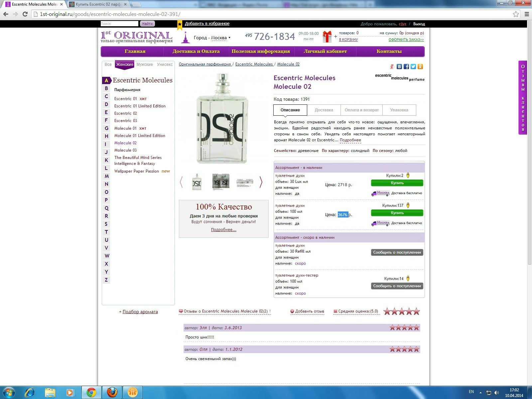Switch to the Доставка tab
The image size is (532, 399).
[324, 110]
